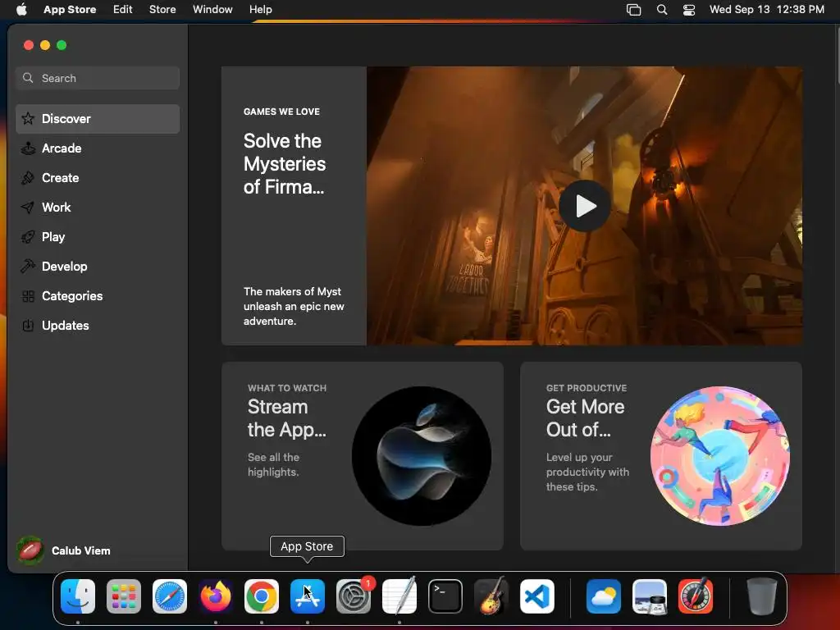Open Control Center in the menu bar

coord(689,10)
